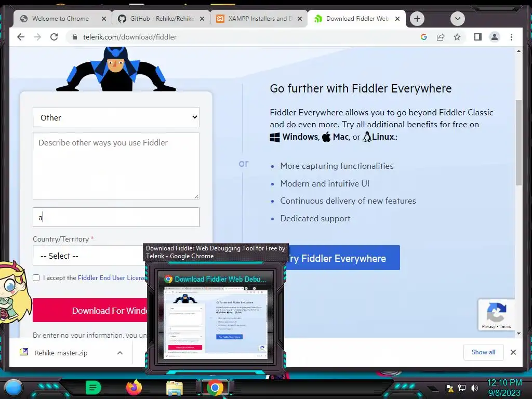Switch to the Welcome to Chrome tab

click(60, 19)
